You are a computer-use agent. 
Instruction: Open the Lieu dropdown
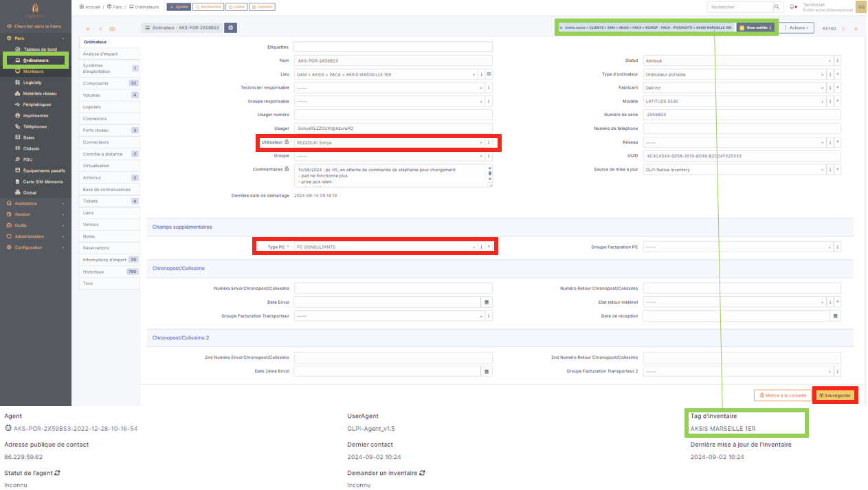tap(386, 74)
